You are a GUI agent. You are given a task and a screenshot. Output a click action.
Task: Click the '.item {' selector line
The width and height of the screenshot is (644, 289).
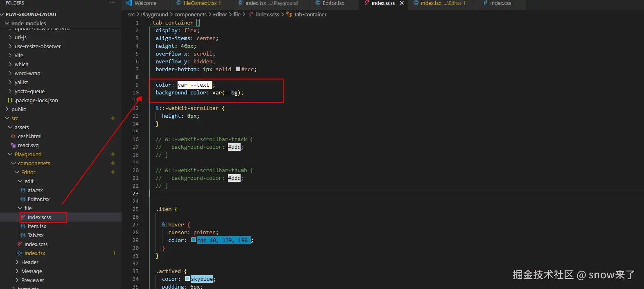tap(167, 209)
